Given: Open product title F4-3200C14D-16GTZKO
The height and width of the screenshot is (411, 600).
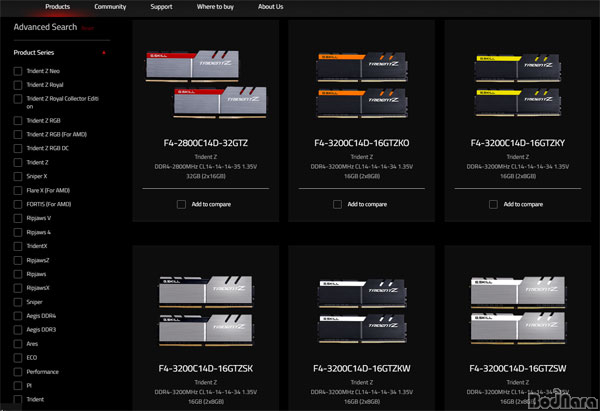Looking at the screenshot, I should 362,143.
